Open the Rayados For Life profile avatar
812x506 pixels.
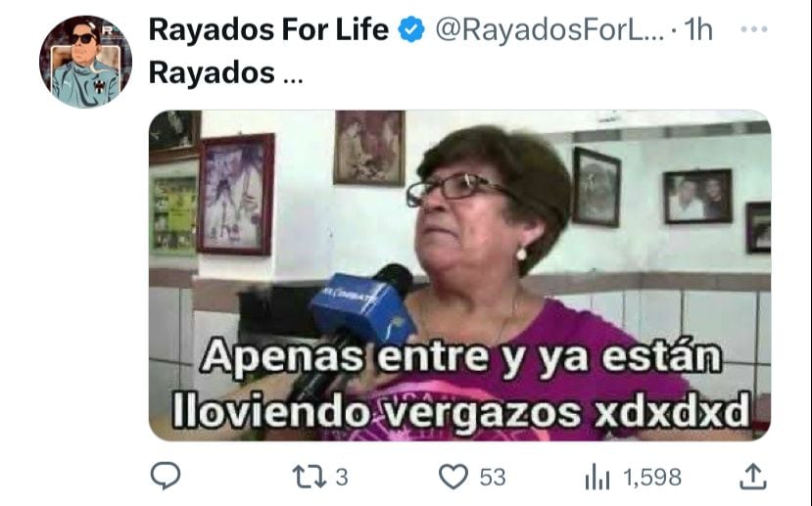(x=85, y=62)
